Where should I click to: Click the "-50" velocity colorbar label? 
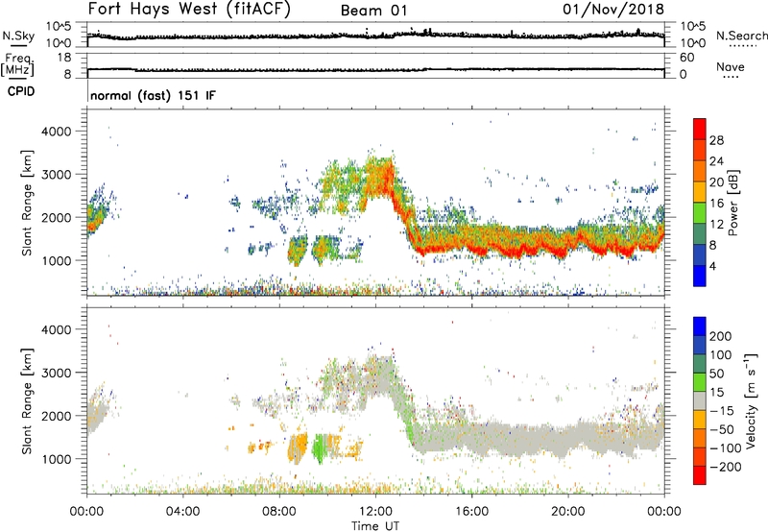tap(722, 429)
